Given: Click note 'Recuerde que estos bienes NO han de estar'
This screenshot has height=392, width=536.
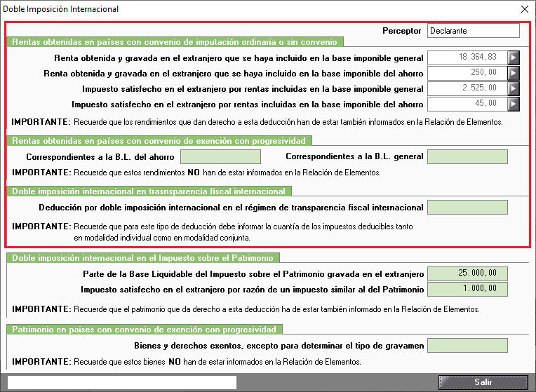Looking at the screenshot, I should [x=217, y=362].
